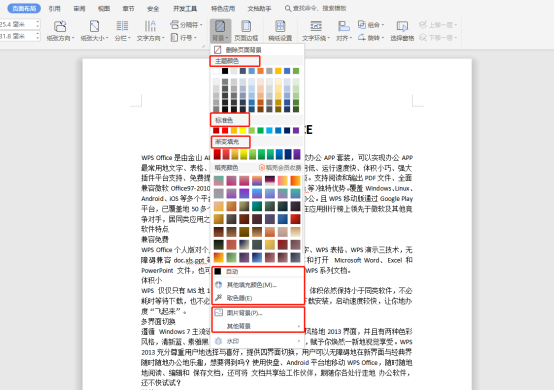Click the text wrapping (文字环绕) icon
Screen dimensions: 554x390
pos(316,30)
